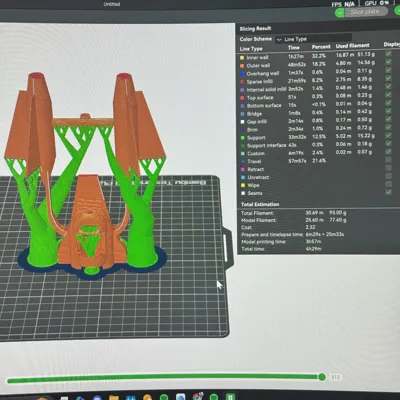Toggle the Internal solid infill display checkbox

389,86
